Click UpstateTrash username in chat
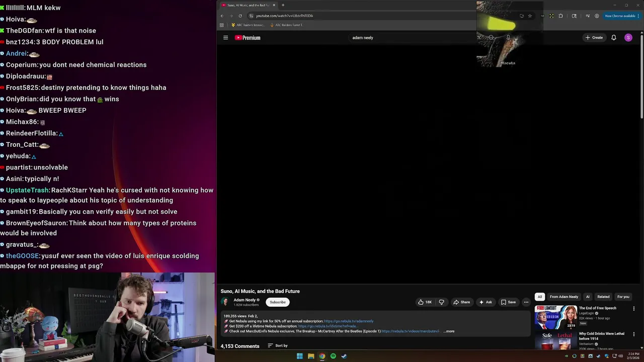The width and height of the screenshot is (644, 362). [x=28, y=190]
